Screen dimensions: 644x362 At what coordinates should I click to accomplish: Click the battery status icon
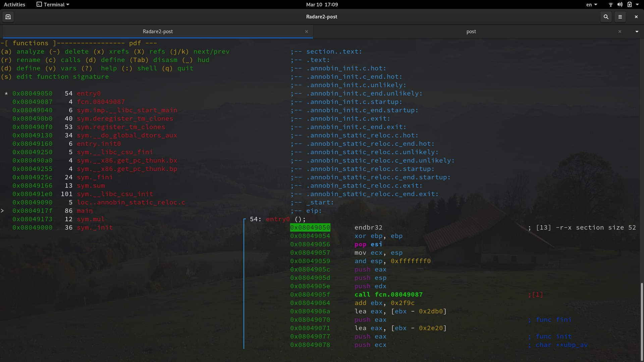coord(629,5)
